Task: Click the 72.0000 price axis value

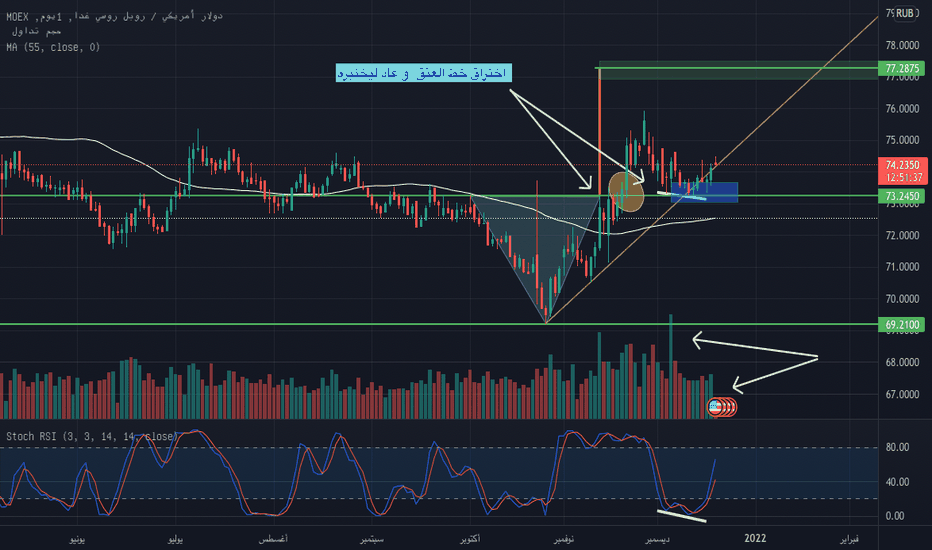Action: pos(902,235)
